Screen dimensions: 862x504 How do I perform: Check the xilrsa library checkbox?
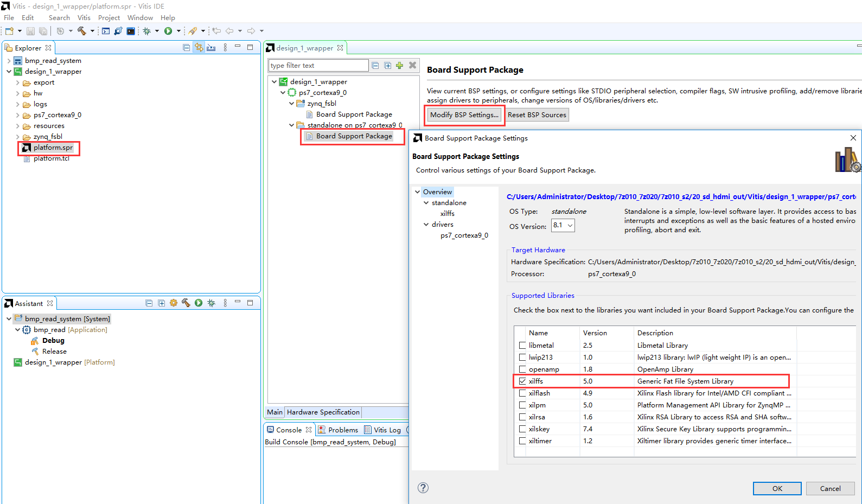522,417
